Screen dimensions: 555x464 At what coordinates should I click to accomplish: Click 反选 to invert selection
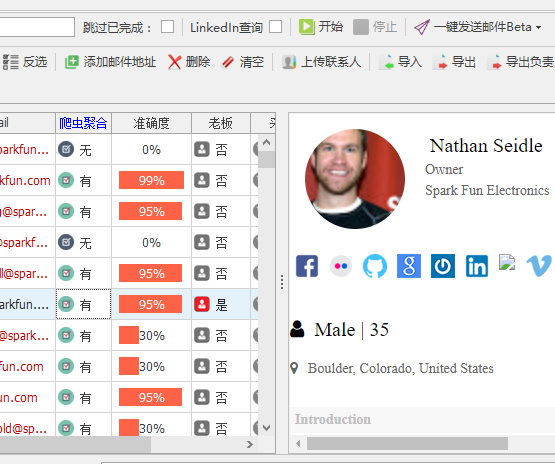click(x=25, y=62)
